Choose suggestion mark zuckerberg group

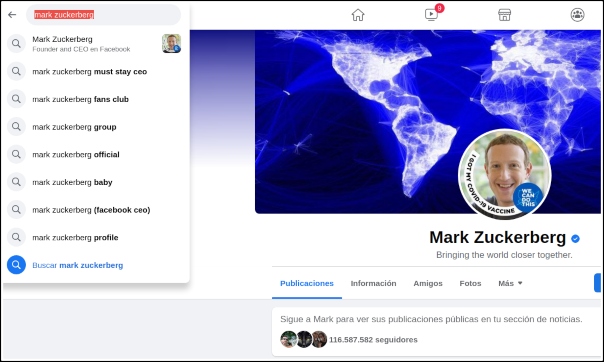(94, 127)
